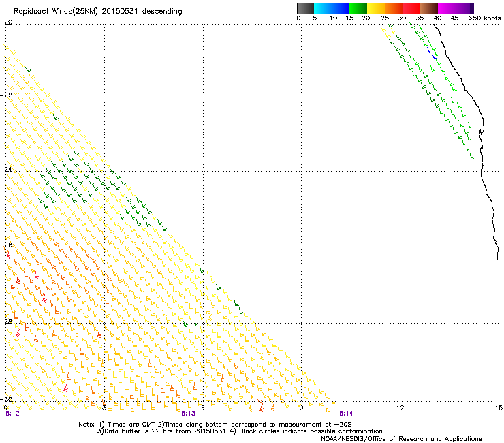This screenshot has width=504, height=443.
Task: Select the orange 25–30 knots color bar segment
Action: point(394,8)
